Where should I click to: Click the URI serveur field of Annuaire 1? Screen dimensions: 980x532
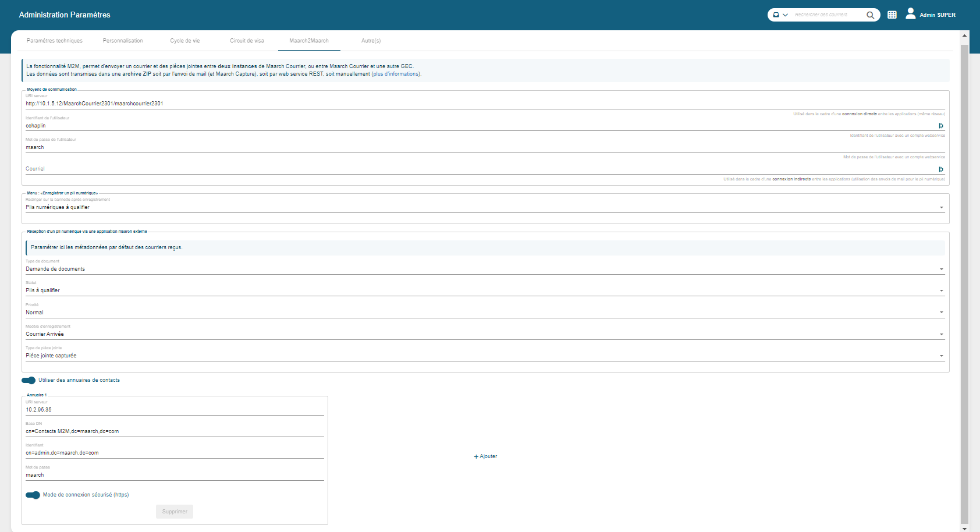coord(175,410)
